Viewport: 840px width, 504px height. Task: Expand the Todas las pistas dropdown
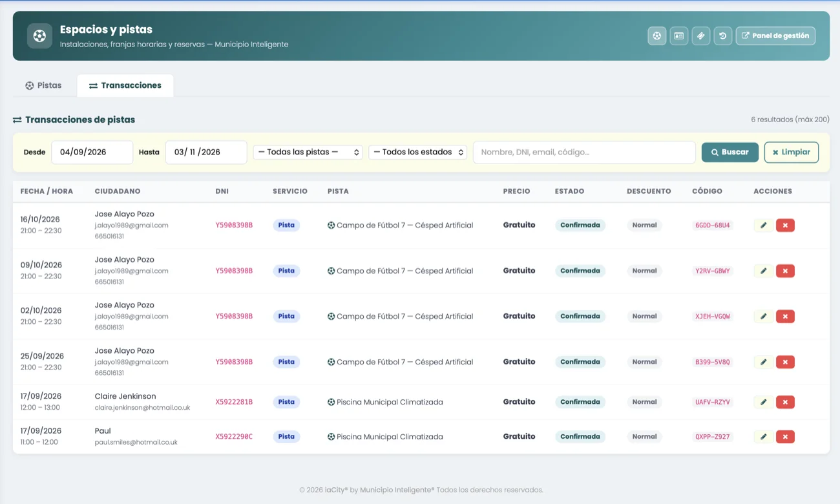coord(308,152)
